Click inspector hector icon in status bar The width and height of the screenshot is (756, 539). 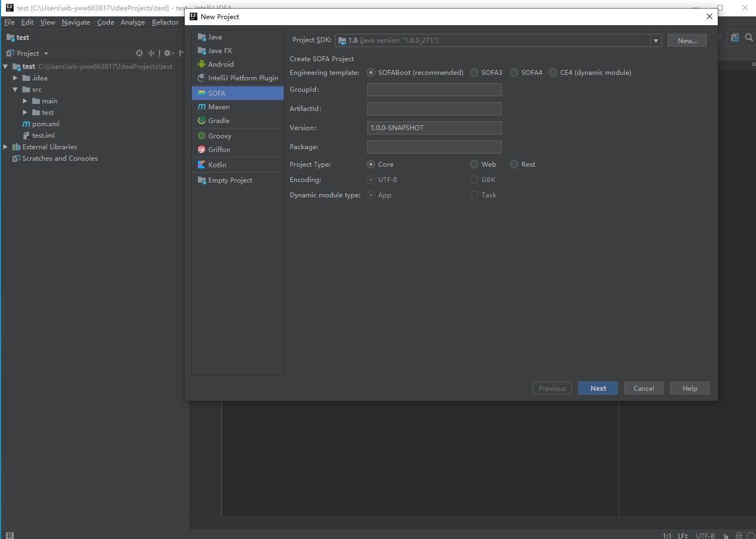point(739,536)
